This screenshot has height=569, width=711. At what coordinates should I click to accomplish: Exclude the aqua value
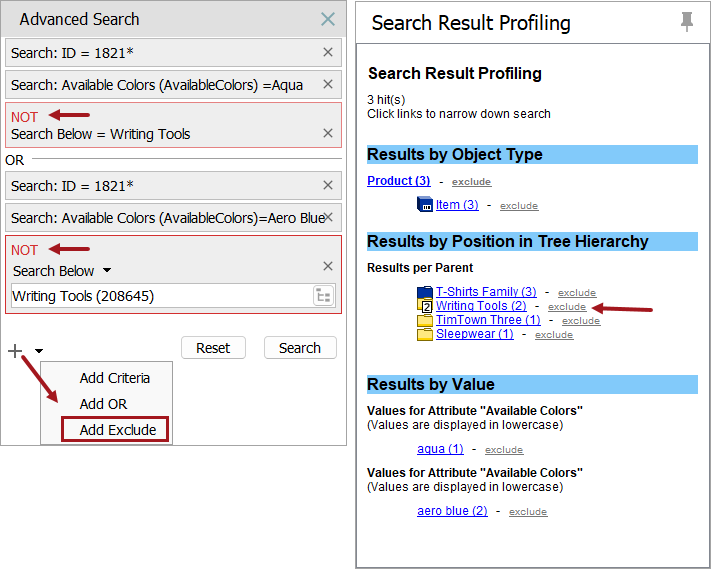(504, 449)
